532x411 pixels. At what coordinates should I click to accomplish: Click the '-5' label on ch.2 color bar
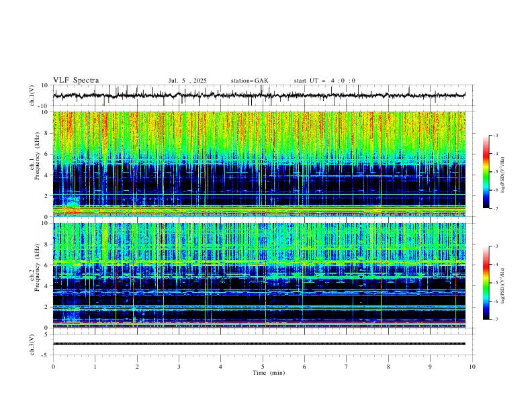[x=495, y=283]
